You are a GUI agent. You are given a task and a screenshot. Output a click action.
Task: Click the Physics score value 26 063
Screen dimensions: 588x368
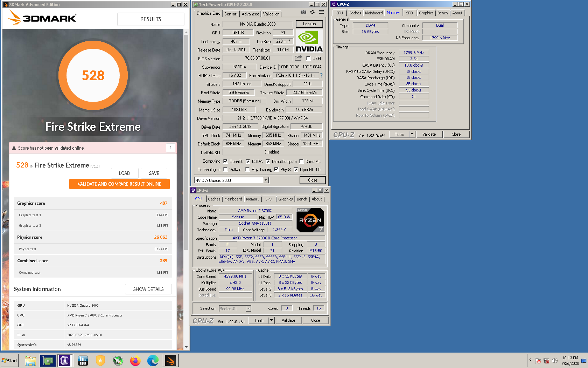pyautogui.click(x=161, y=237)
